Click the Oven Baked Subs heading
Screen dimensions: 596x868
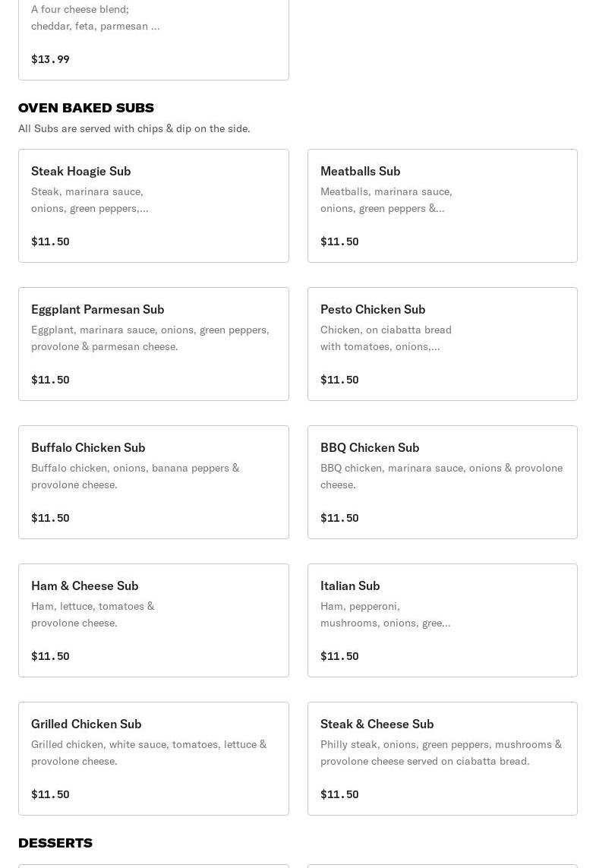point(86,108)
